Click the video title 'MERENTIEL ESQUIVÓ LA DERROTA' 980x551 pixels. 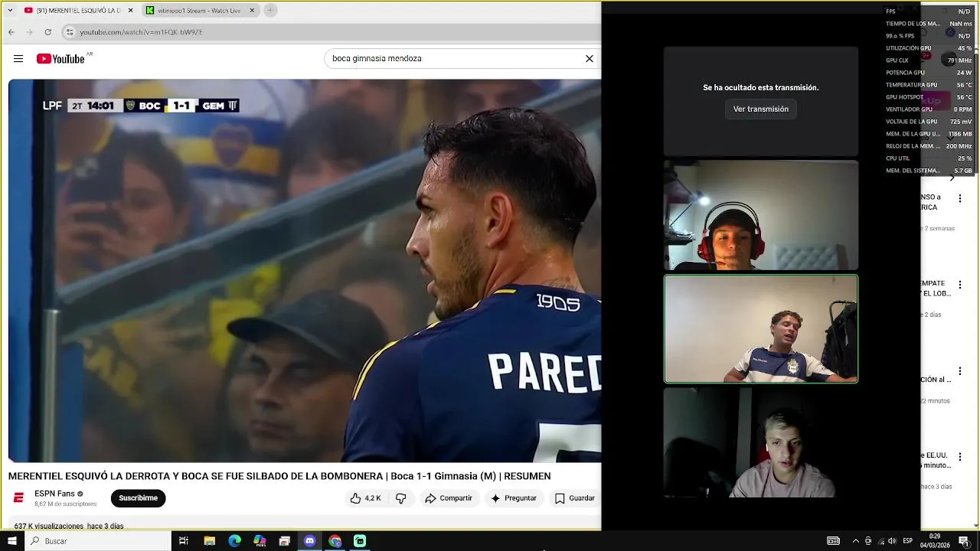point(279,476)
